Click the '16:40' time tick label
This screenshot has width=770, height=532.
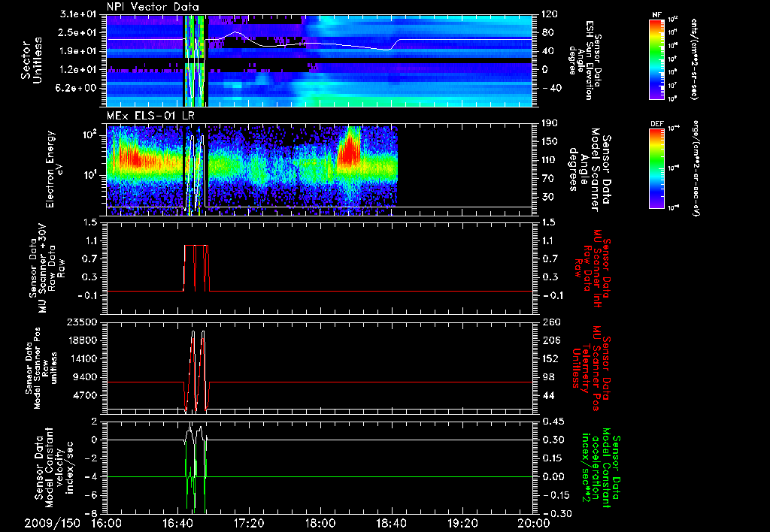[178, 524]
